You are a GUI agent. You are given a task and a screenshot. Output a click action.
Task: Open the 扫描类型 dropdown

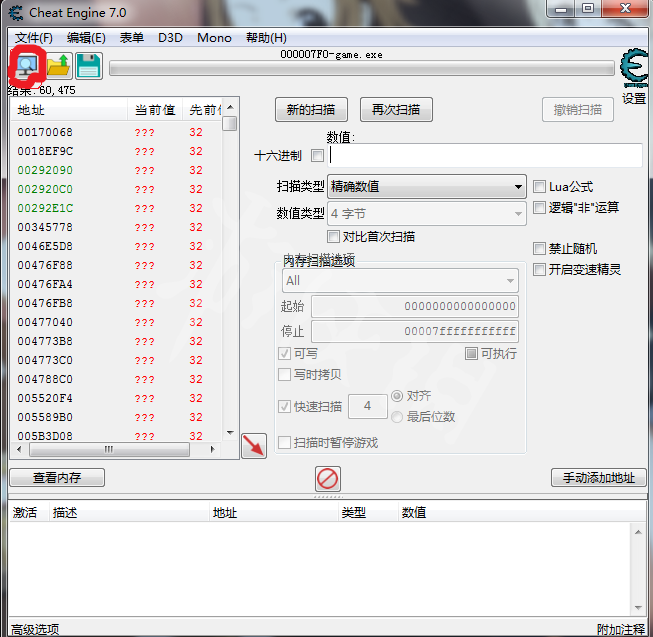[x=426, y=187]
